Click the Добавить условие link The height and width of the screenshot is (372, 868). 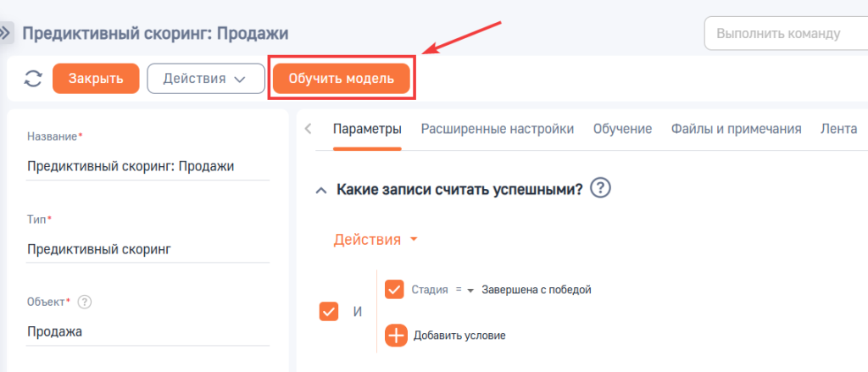tap(459, 336)
